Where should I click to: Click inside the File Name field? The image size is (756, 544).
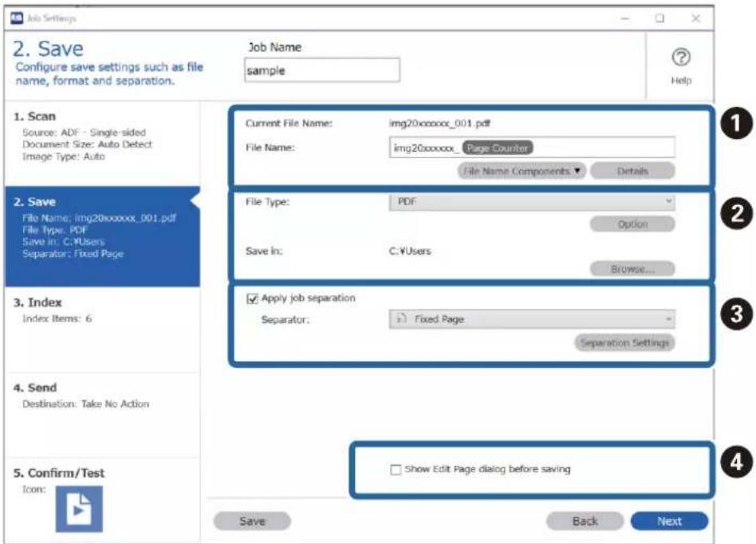(x=532, y=148)
